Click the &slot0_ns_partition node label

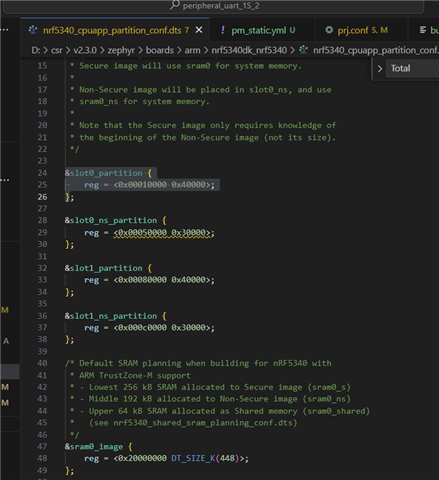click(111, 220)
